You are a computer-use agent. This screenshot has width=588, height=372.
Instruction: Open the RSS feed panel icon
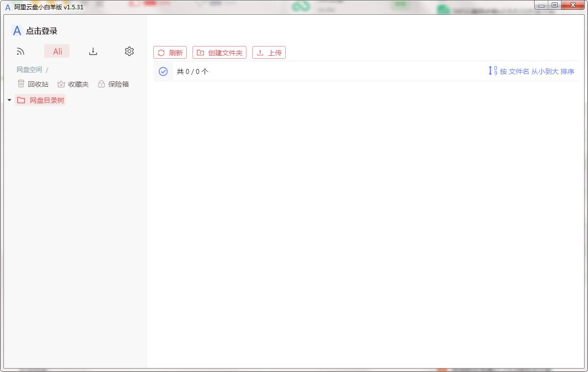tap(21, 51)
